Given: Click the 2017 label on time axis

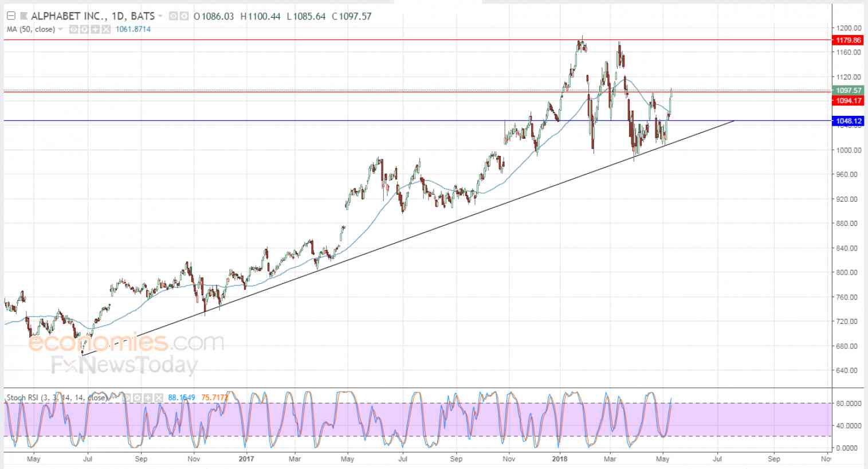Looking at the screenshot, I should 246,459.
